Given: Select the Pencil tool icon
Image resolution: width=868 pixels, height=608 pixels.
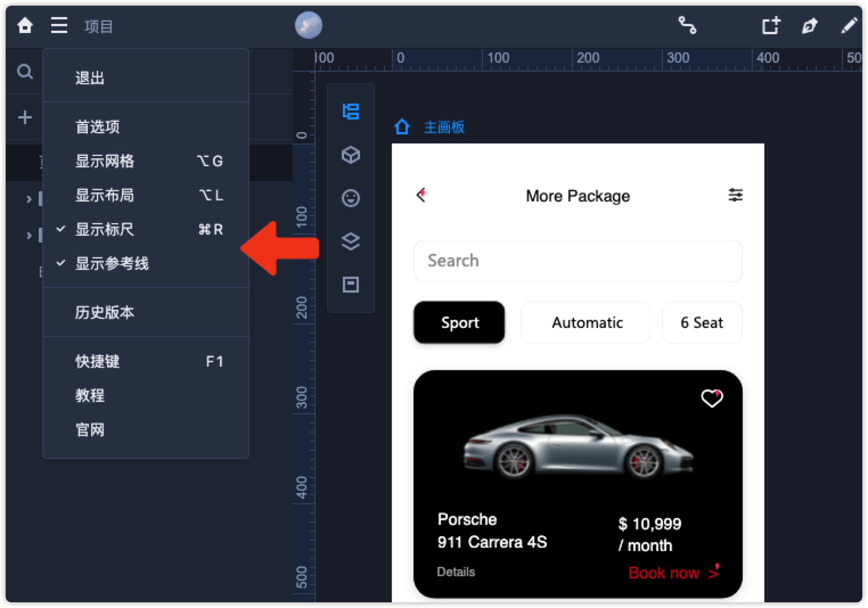Looking at the screenshot, I should pyautogui.click(x=849, y=26).
